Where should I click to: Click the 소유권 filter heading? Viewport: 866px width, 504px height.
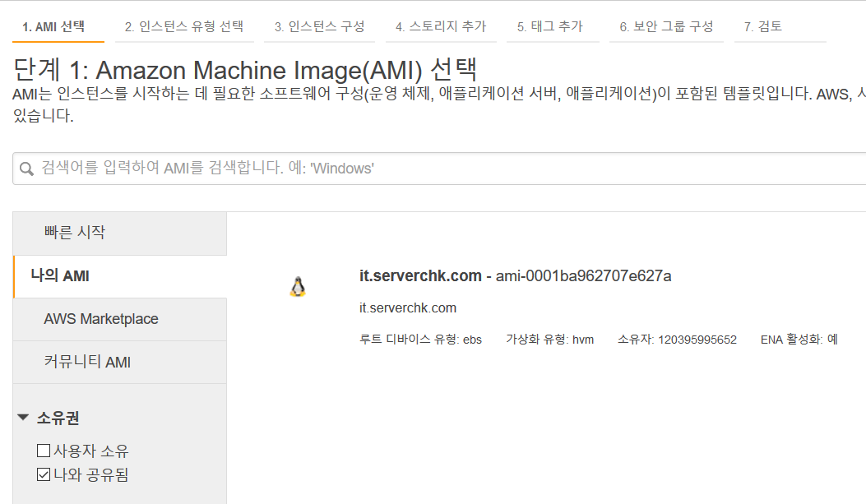click(58, 418)
